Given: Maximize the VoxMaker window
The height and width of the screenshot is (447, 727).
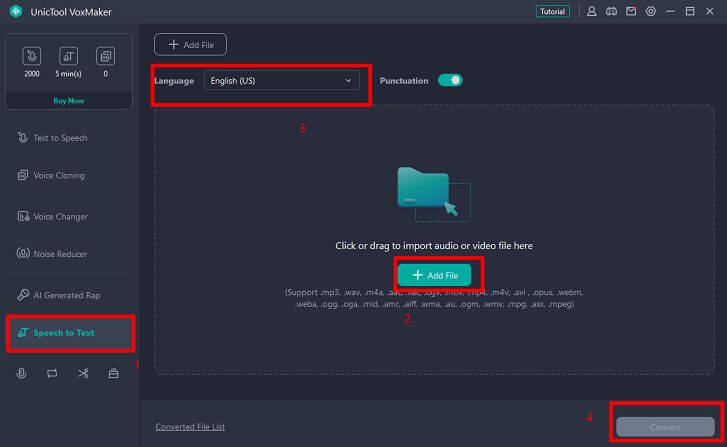Looking at the screenshot, I should tap(690, 11).
